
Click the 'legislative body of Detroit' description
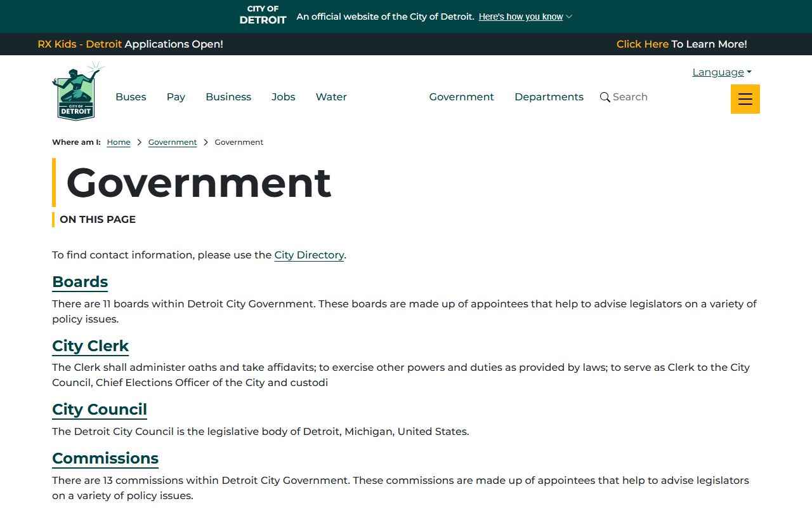click(261, 432)
